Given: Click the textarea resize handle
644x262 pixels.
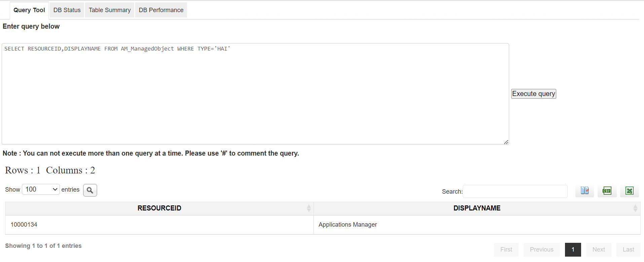Looking at the screenshot, I should [506, 142].
